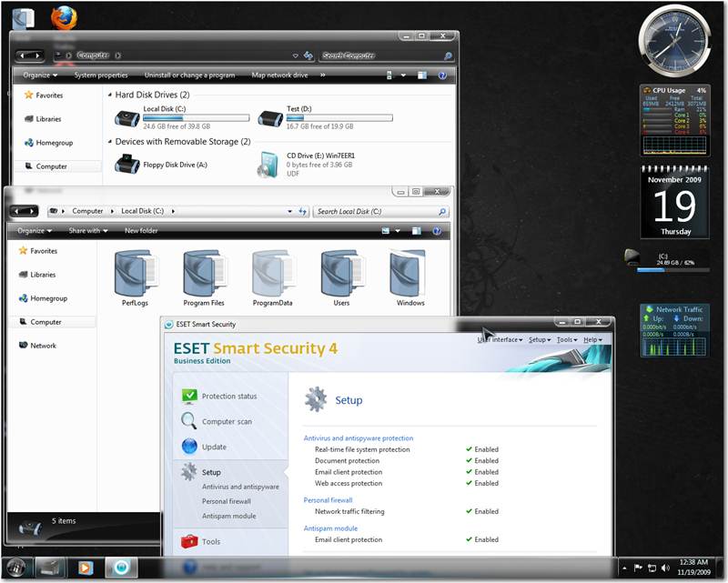Select Antivirus and antispyware in ESET sidebar
Viewport: 728px width, 583px height.
tap(240, 487)
